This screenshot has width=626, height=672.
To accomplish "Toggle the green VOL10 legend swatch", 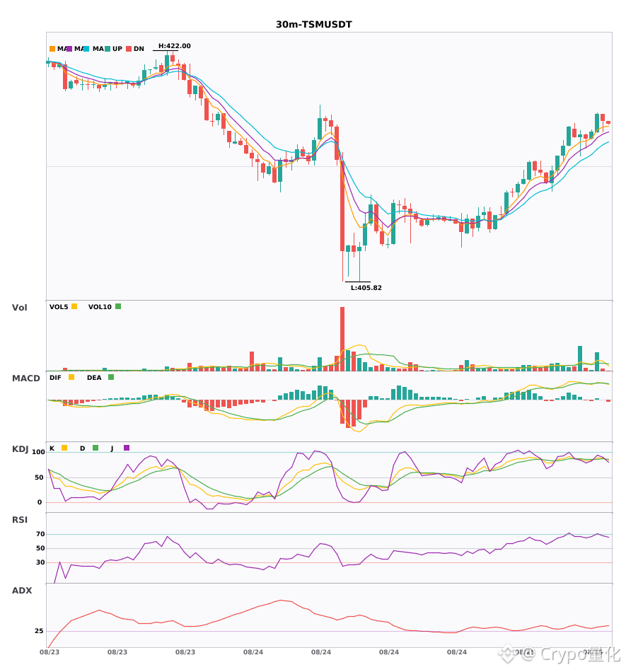I will point(118,306).
